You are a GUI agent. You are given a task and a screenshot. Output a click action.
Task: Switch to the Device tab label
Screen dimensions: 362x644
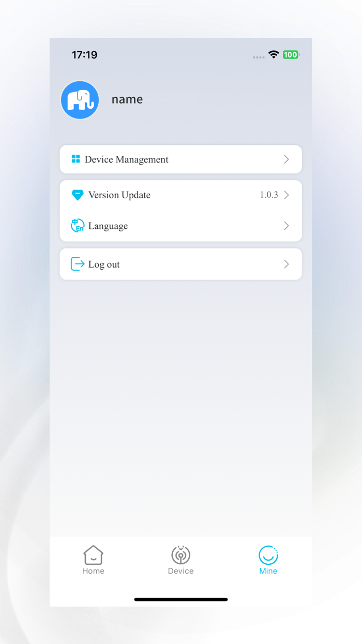click(x=180, y=571)
